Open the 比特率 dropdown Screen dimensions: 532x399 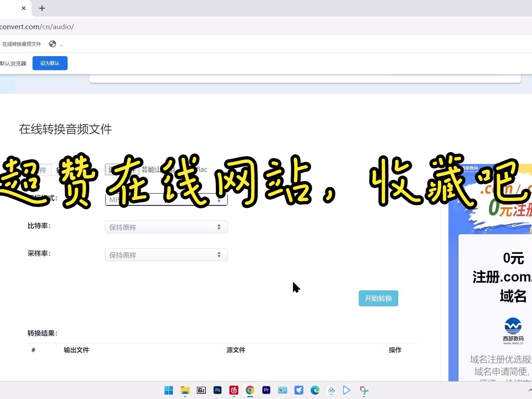pyautogui.click(x=166, y=227)
